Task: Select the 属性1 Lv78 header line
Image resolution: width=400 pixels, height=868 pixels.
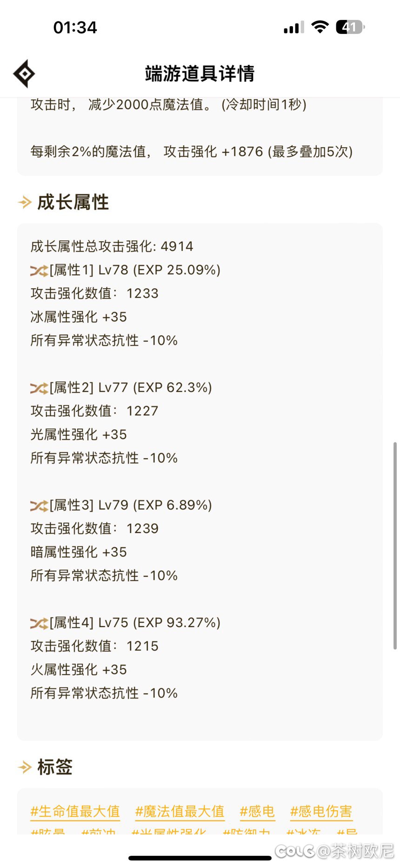Action: point(126,270)
